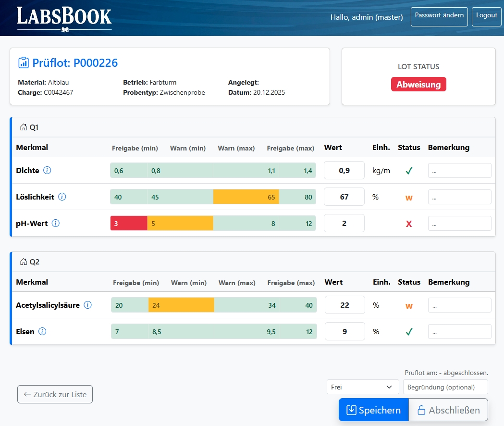Focus the Bemerkung field for Dichte
Viewport: 504px width, 426px height.
[460, 171]
